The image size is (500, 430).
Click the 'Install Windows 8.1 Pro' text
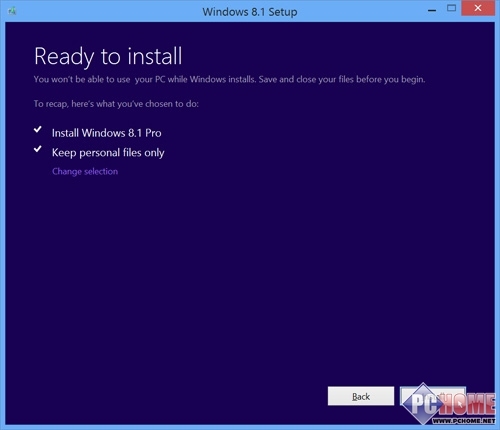(x=107, y=133)
